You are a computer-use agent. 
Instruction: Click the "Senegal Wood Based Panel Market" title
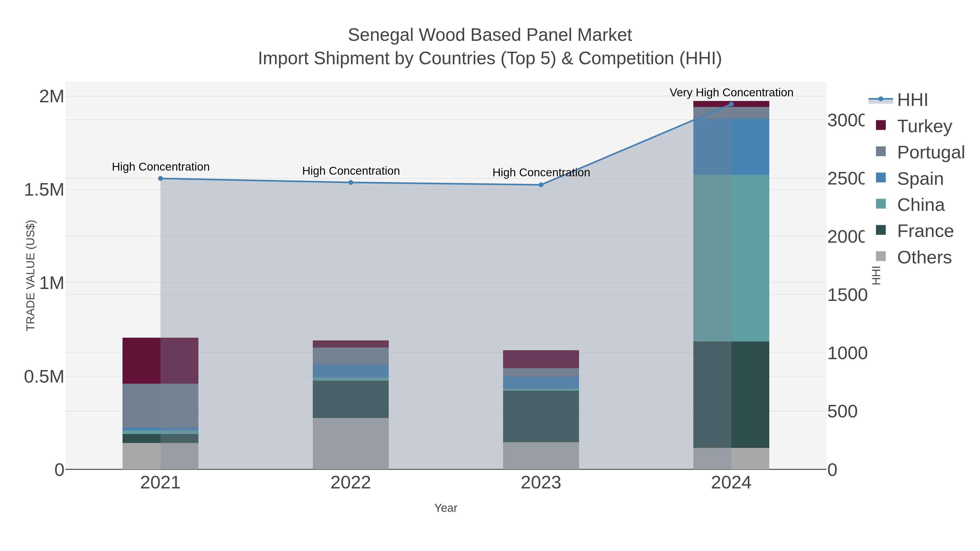(490, 35)
